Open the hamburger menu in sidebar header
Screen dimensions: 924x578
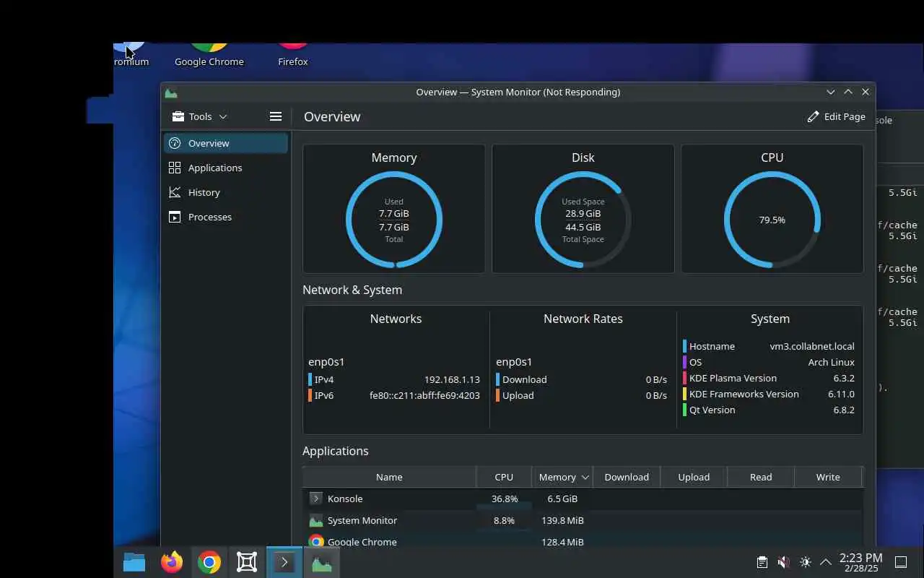click(275, 116)
